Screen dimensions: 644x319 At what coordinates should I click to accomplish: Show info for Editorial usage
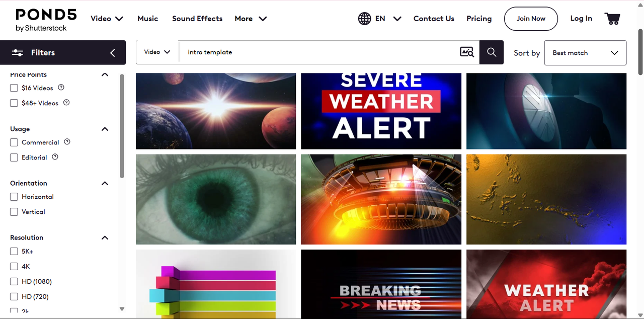click(x=55, y=157)
